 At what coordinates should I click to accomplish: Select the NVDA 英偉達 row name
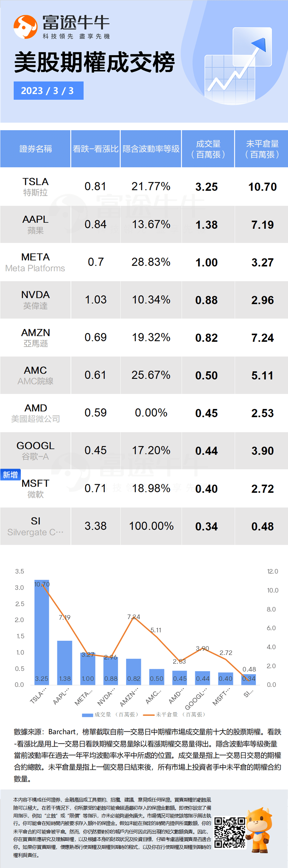click(x=35, y=300)
